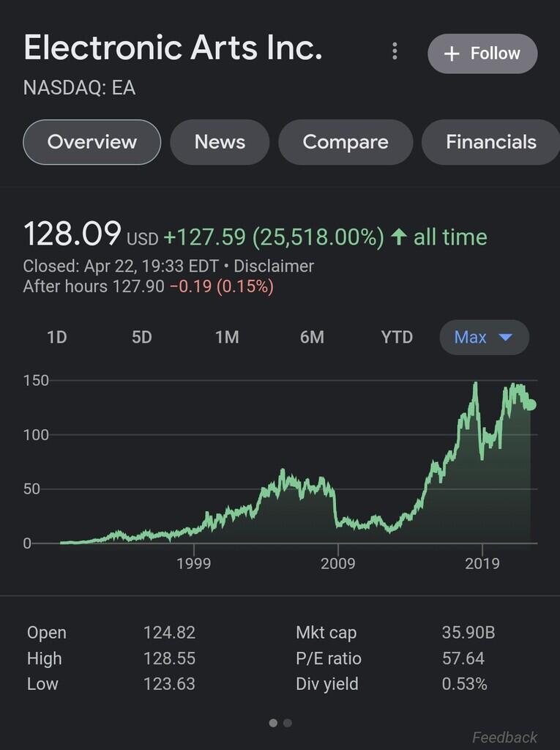
Task: Open the Disclaimer link
Action: point(274,266)
